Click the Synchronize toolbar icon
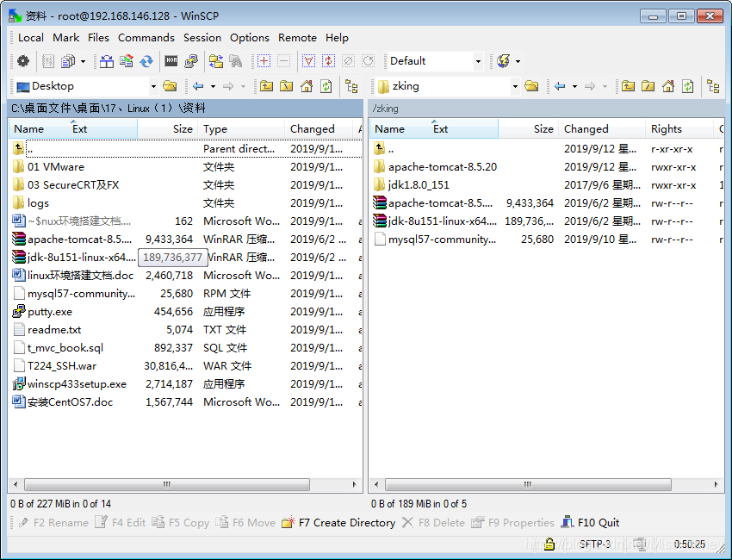 (x=127, y=61)
